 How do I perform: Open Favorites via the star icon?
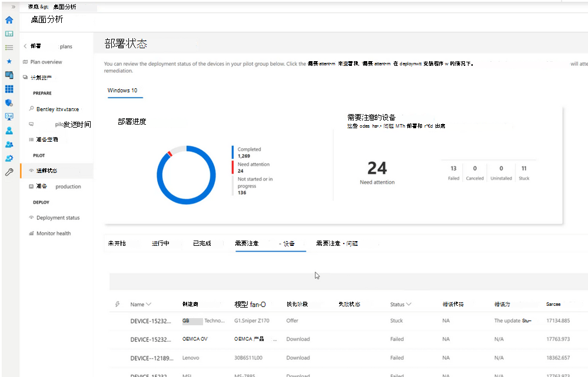[8, 62]
